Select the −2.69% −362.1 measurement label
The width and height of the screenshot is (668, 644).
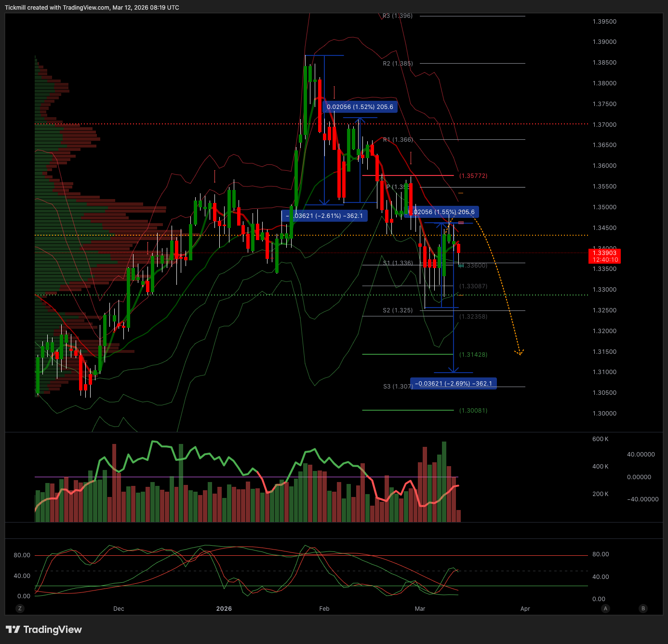tap(453, 384)
